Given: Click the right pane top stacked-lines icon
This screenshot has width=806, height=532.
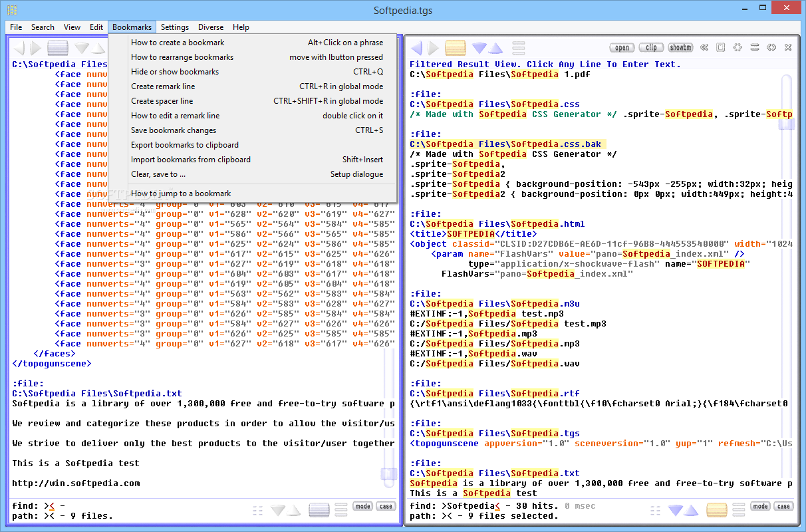Looking at the screenshot, I should 519,48.
